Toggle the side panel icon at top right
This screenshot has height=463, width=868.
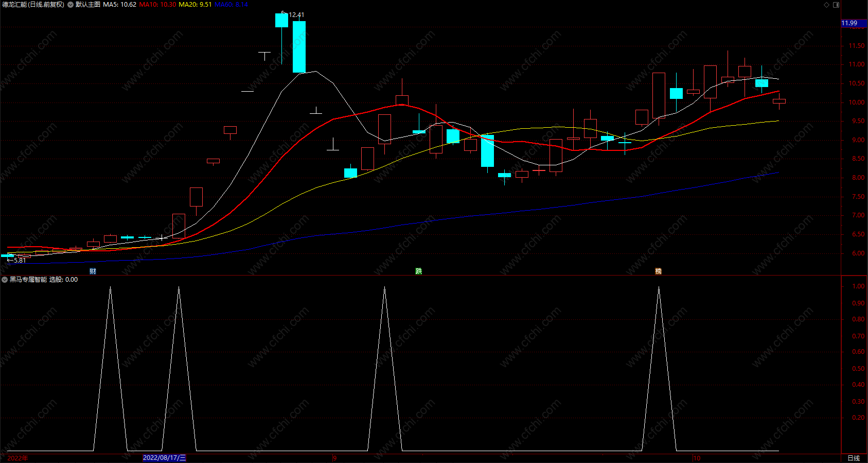pos(836,5)
